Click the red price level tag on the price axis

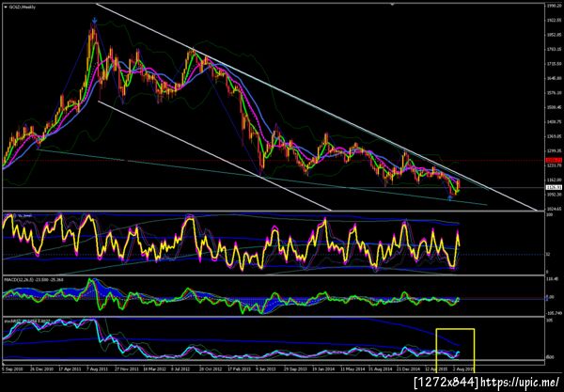click(552, 160)
